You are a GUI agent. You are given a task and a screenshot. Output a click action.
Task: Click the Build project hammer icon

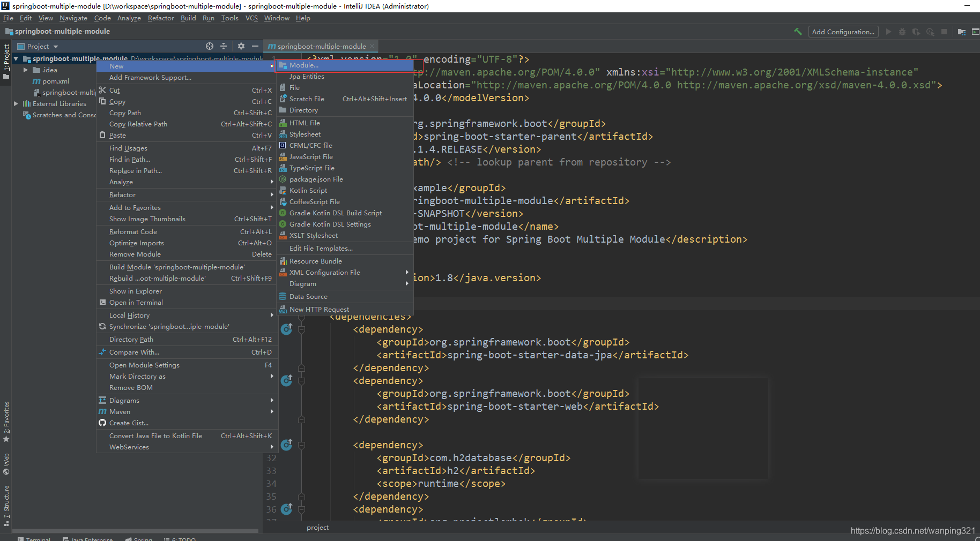pos(798,32)
